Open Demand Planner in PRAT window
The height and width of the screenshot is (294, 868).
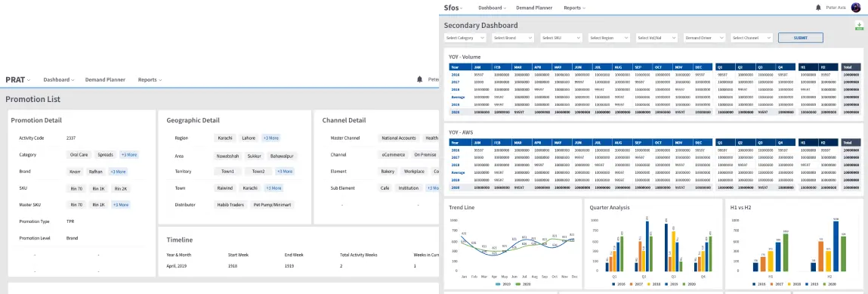105,79
